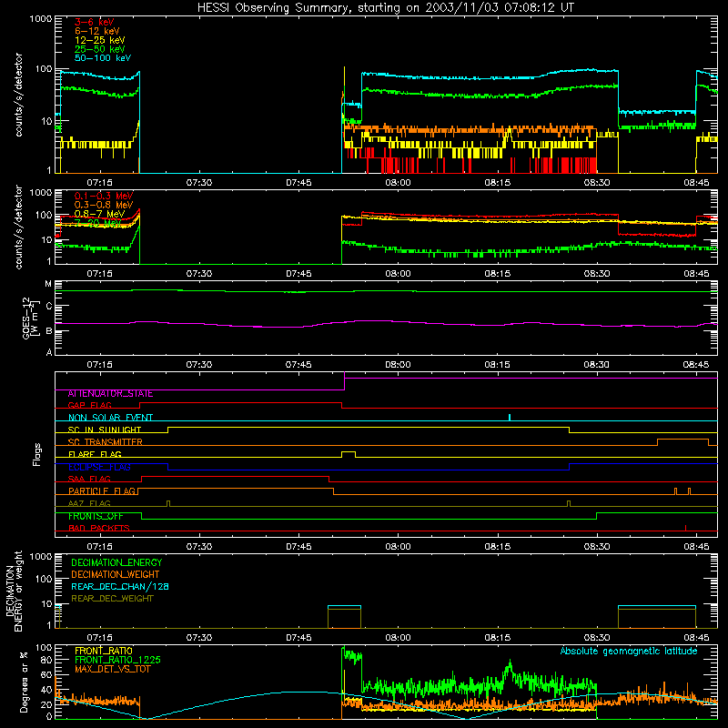Click the 0.8-7 MeV legend label
This screenshot has height=728, width=728.
99,214
